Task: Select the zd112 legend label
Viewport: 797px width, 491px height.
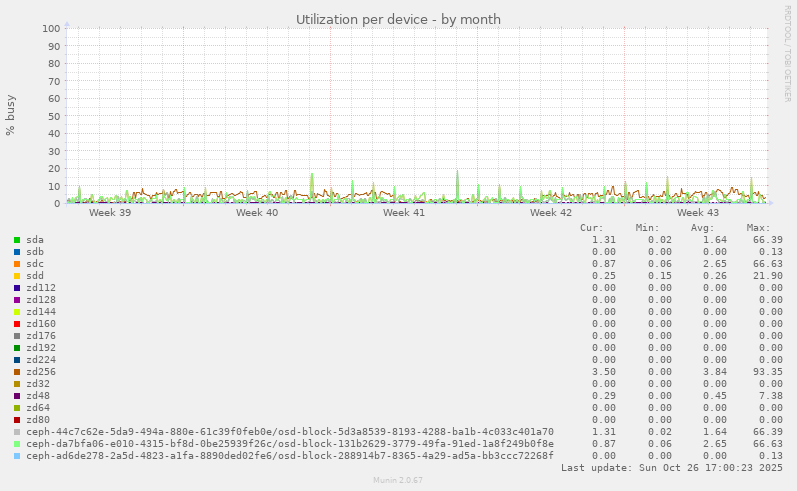Action: (x=41, y=288)
